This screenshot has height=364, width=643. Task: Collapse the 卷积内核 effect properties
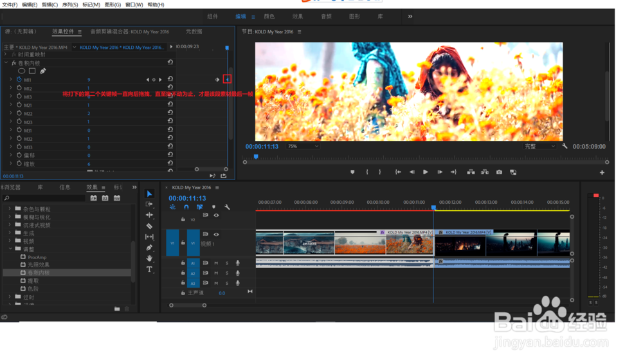6,63
